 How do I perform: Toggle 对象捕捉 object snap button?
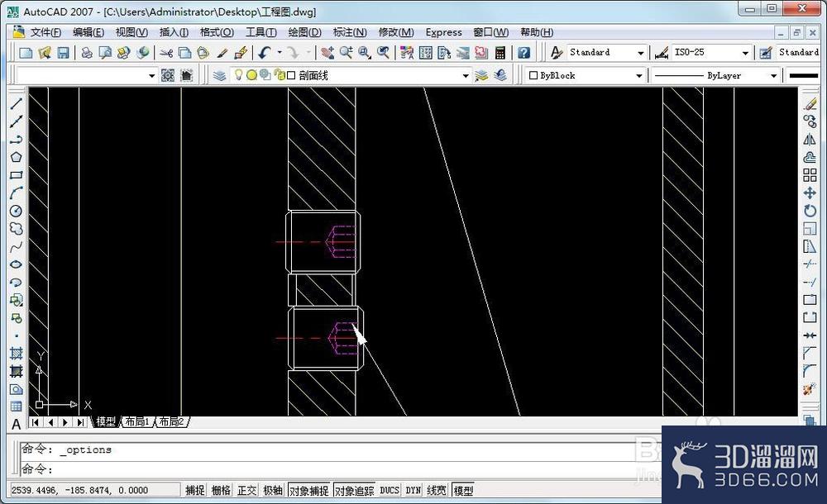(309, 490)
